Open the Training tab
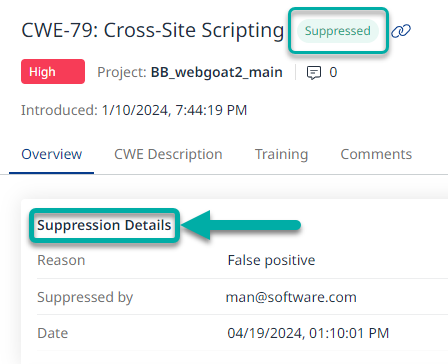The width and height of the screenshot is (448, 364). (x=282, y=154)
